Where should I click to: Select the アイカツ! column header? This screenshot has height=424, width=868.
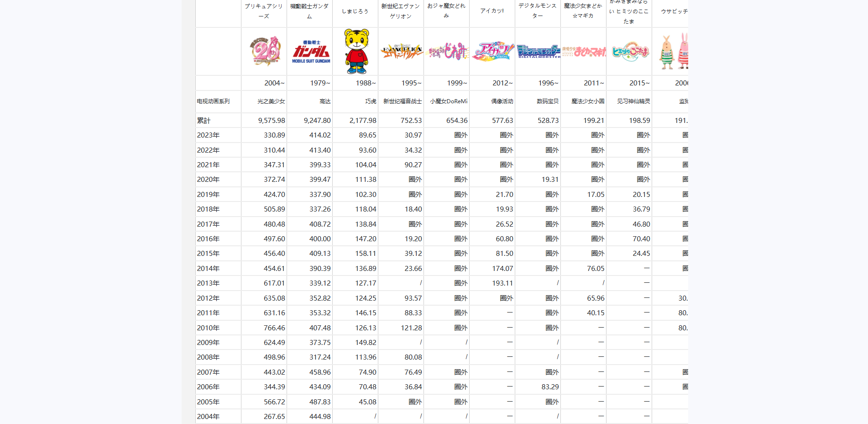click(x=492, y=11)
